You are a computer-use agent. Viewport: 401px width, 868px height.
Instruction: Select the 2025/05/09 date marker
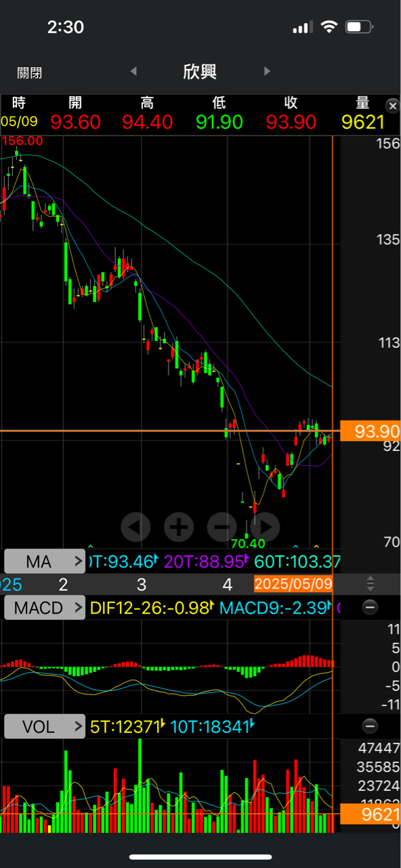[293, 583]
